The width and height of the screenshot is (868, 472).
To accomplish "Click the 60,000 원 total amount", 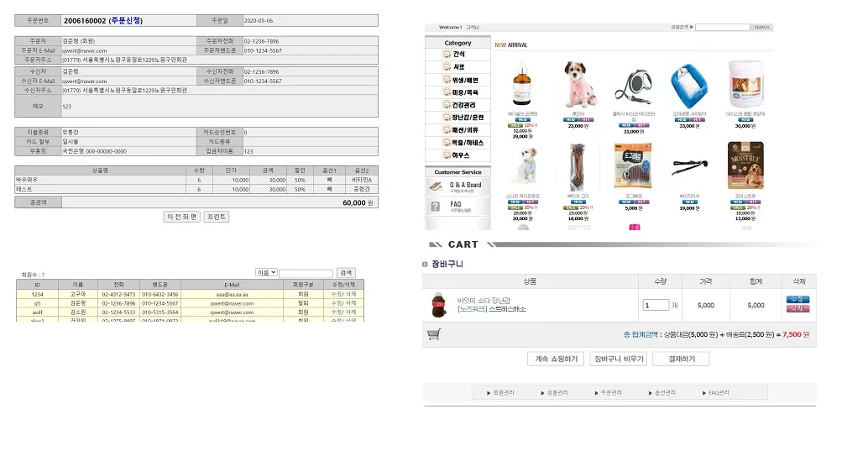I will tap(358, 202).
